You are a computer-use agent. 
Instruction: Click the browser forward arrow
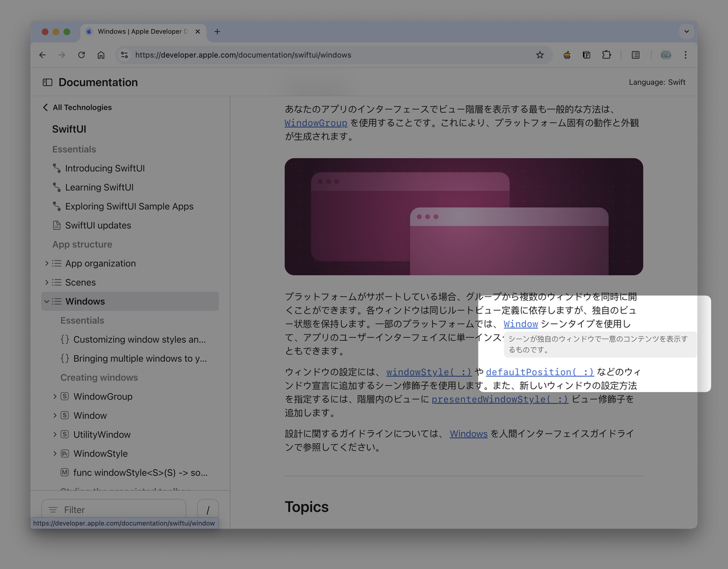tap(62, 55)
